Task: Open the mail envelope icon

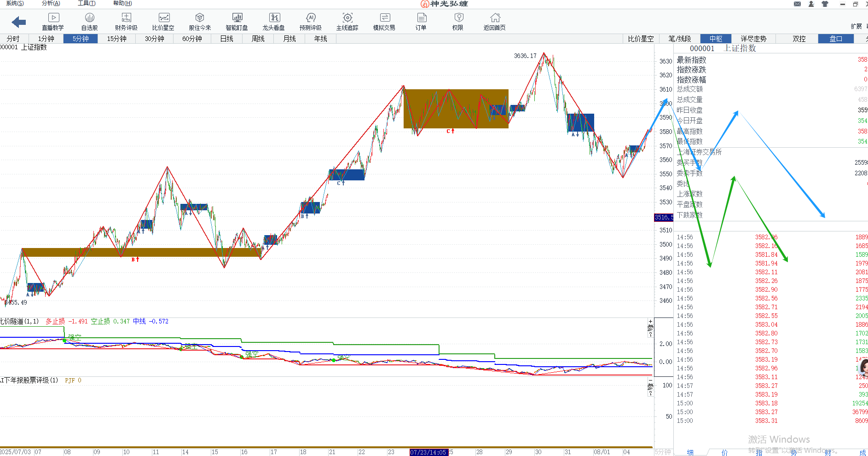Action: [x=798, y=4]
